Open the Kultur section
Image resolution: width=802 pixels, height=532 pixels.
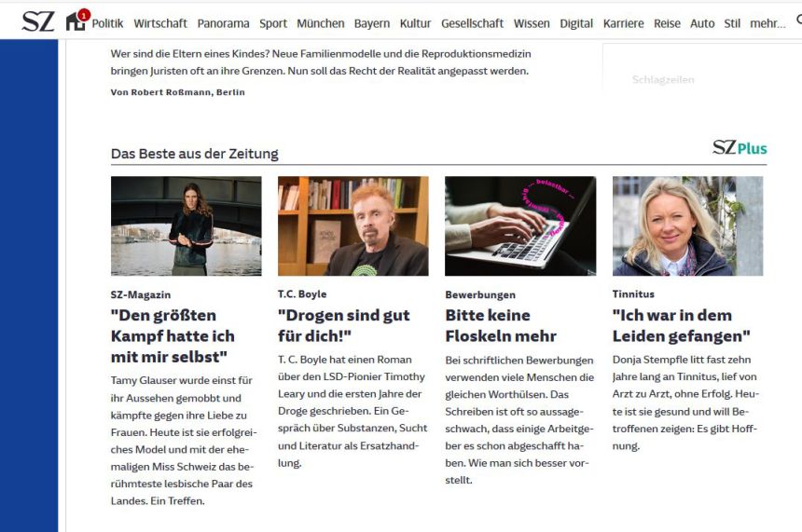(x=415, y=23)
